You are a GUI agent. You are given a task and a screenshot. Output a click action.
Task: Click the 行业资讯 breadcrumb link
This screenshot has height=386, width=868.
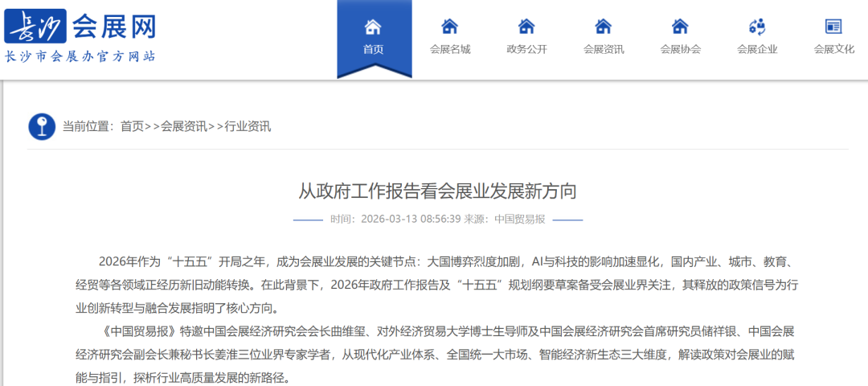pyautogui.click(x=248, y=126)
